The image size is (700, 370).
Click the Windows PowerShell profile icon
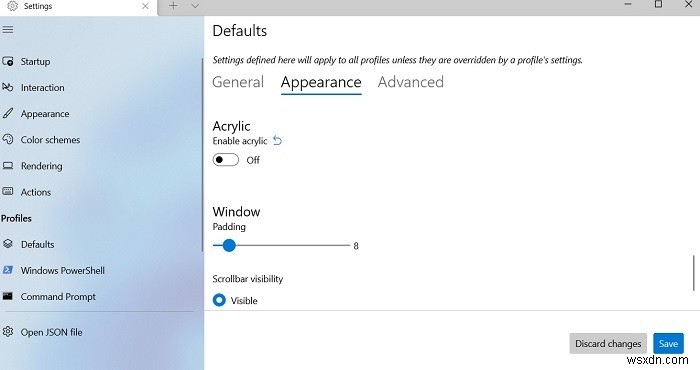tap(8, 270)
